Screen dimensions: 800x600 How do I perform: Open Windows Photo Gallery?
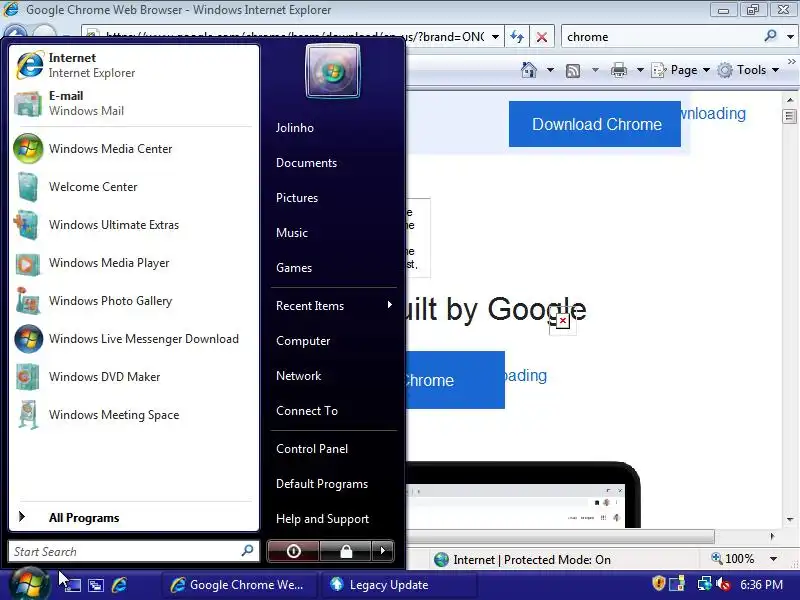coord(134,301)
